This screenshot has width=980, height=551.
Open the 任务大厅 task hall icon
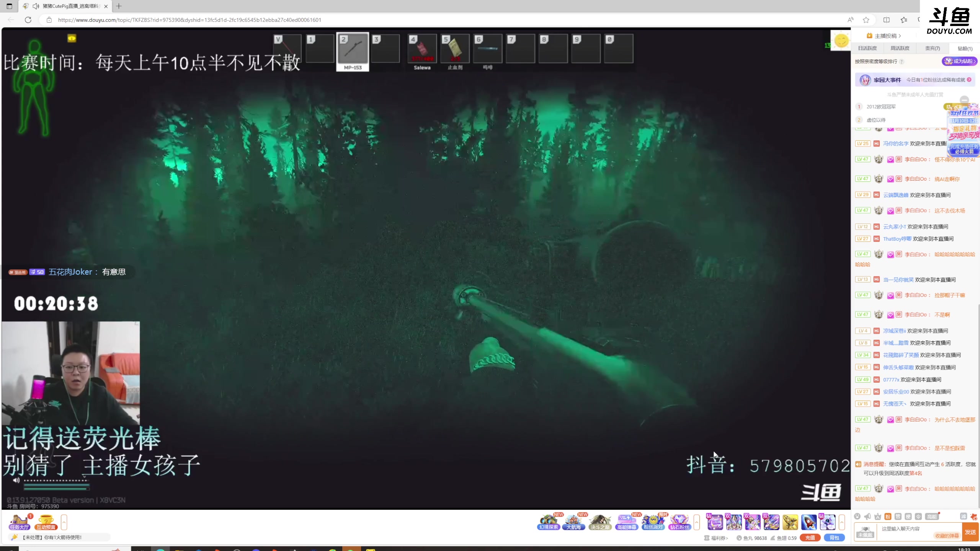[x=20, y=522]
